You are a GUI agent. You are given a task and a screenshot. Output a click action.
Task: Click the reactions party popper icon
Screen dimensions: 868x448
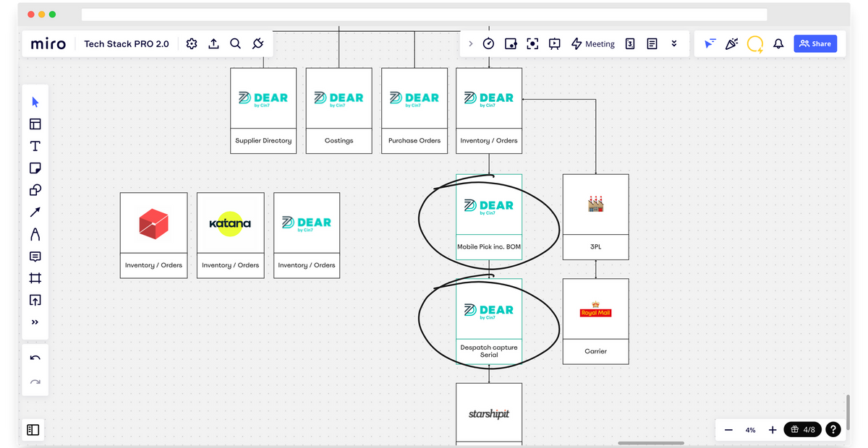coord(731,43)
